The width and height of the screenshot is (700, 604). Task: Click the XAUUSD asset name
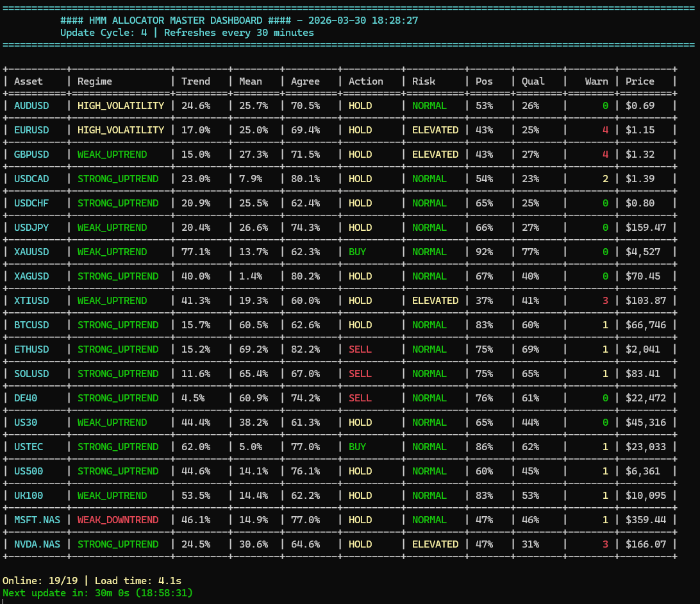(31, 252)
